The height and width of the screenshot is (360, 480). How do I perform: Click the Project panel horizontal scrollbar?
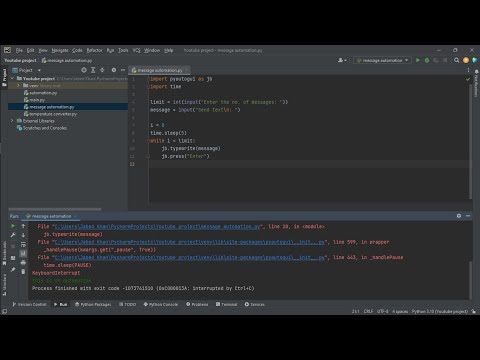pos(55,209)
